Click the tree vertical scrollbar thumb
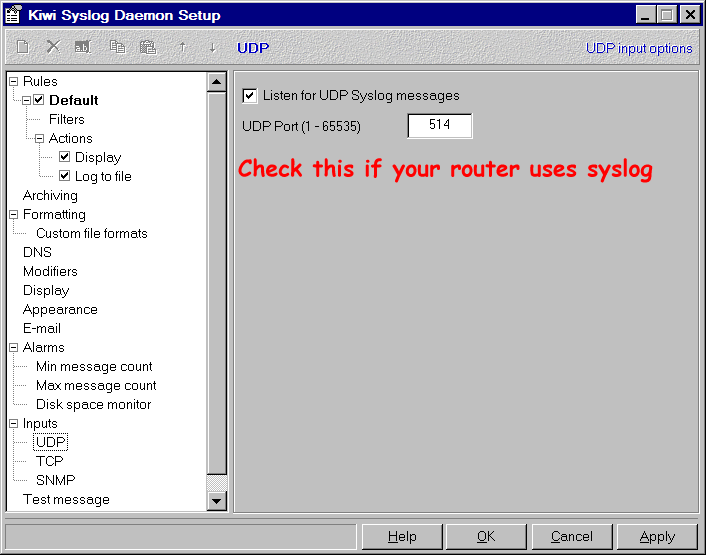The image size is (706, 555). [x=217, y=283]
